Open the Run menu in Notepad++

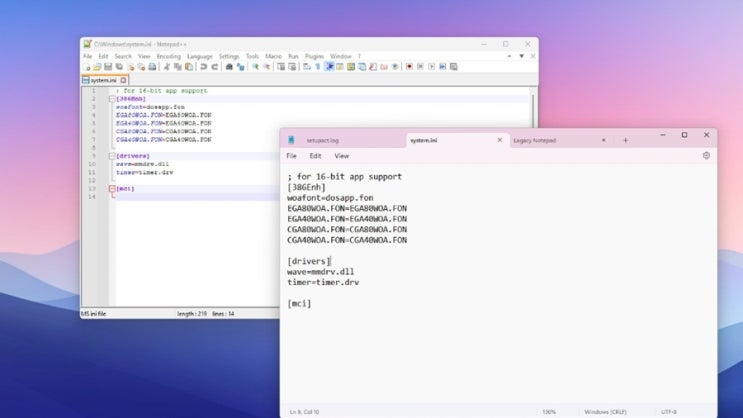(293, 56)
